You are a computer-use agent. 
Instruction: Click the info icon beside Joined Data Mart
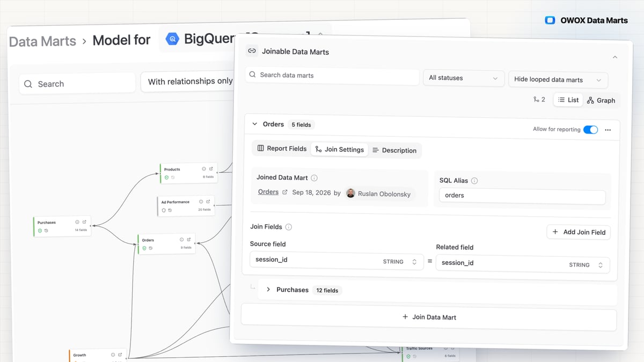(314, 178)
